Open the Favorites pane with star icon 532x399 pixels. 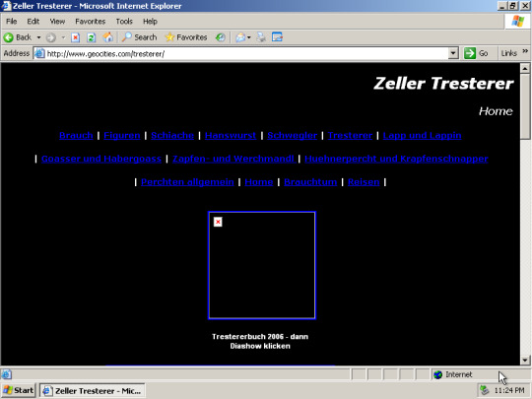tap(186, 37)
